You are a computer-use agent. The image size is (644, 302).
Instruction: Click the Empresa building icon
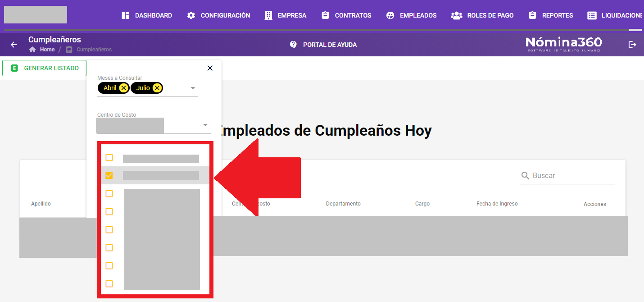tap(268, 15)
